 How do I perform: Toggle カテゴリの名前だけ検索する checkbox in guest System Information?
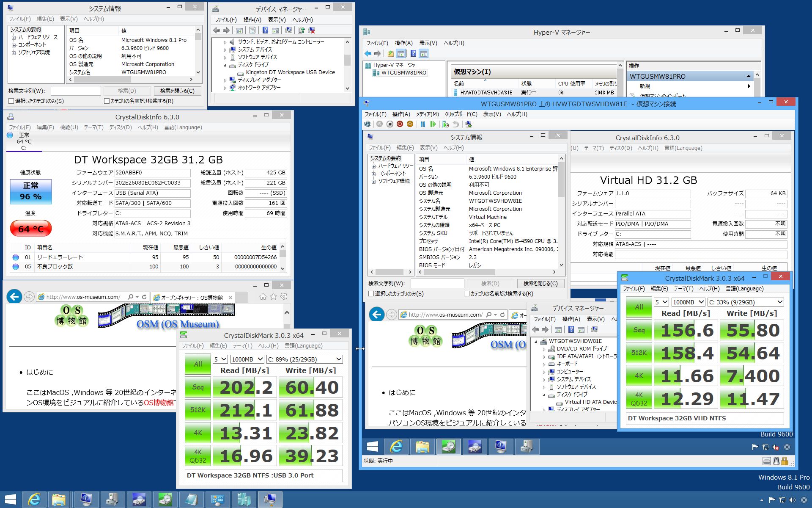[x=466, y=293]
